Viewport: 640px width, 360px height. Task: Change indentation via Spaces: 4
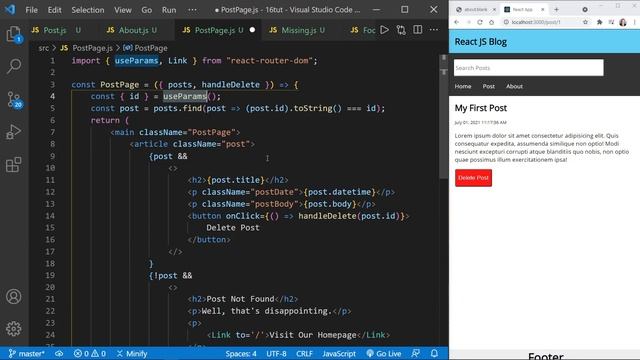pos(241,353)
